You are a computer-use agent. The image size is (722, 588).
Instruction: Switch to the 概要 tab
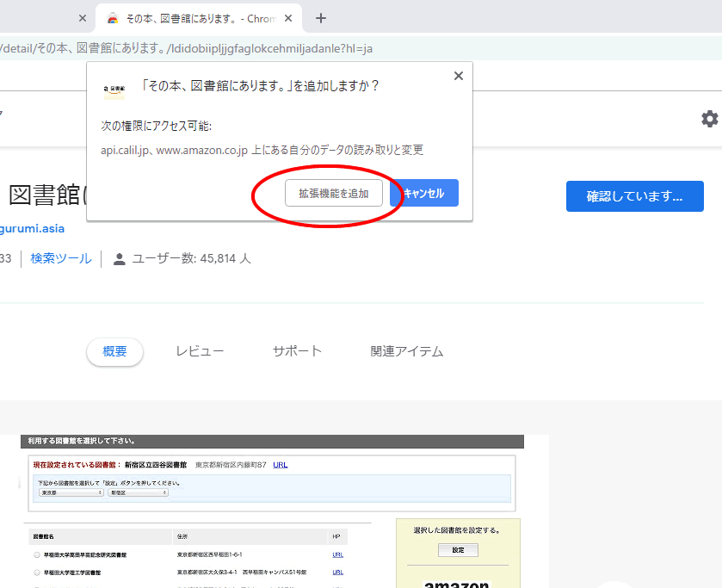(114, 351)
